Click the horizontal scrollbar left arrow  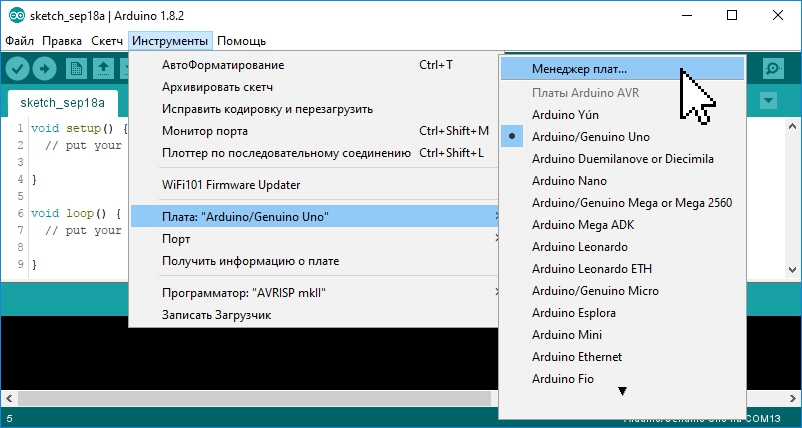pyautogui.click(x=9, y=398)
